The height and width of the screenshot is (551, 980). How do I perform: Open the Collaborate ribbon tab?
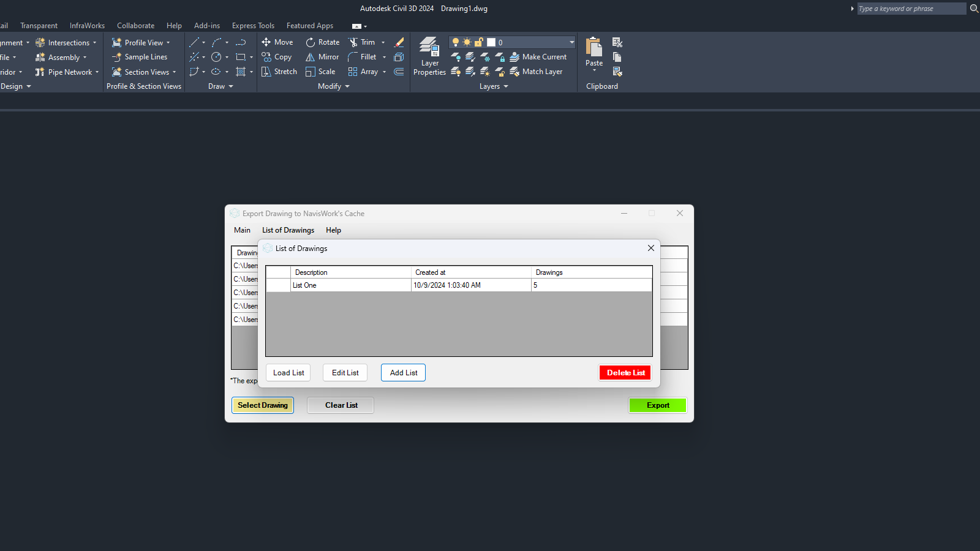pyautogui.click(x=136, y=26)
